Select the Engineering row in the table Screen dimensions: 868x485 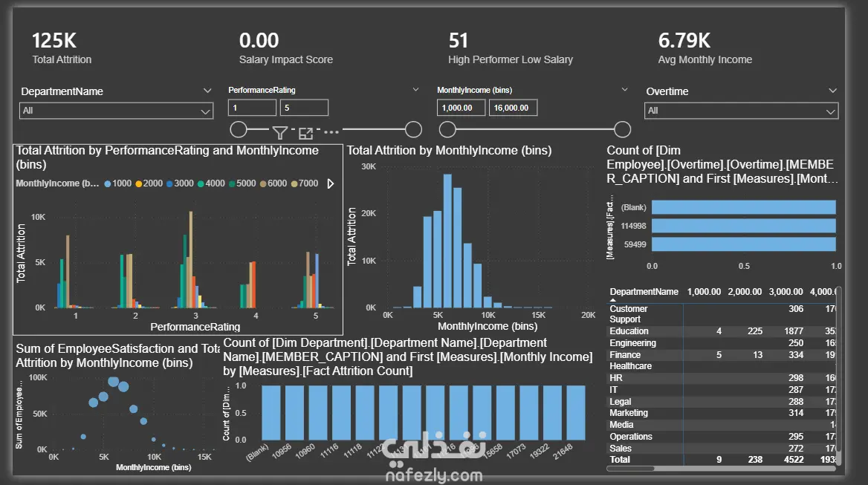coord(722,343)
